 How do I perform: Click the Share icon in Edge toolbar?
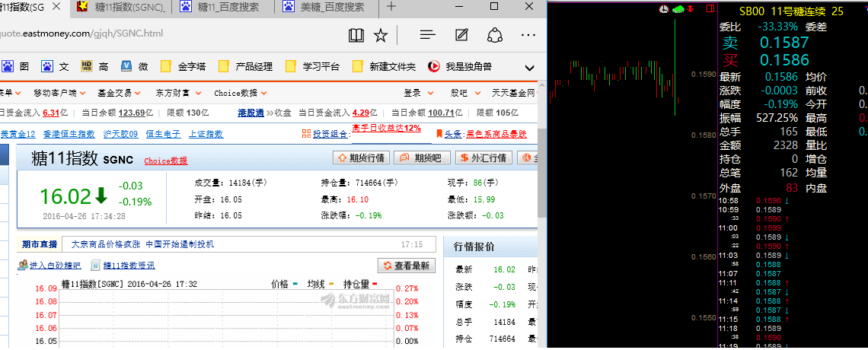[495, 35]
